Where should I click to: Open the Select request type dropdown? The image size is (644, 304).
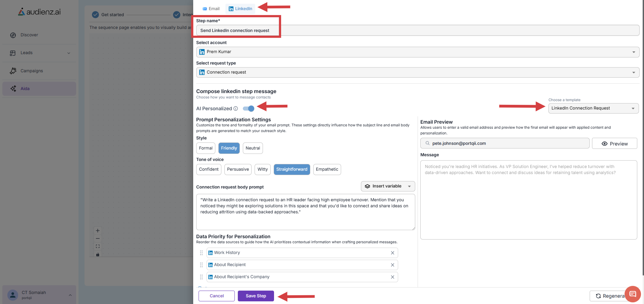coord(418,73)
